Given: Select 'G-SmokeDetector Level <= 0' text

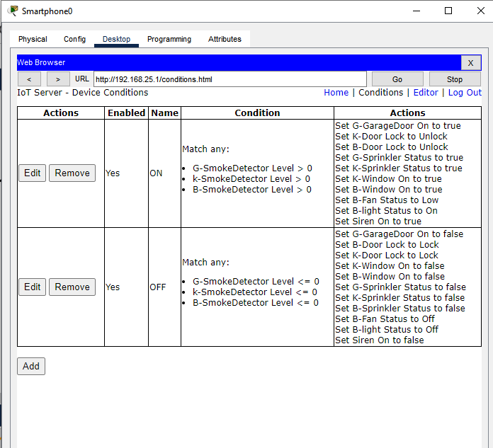Looking at the screenshot, I should [256, 282].
